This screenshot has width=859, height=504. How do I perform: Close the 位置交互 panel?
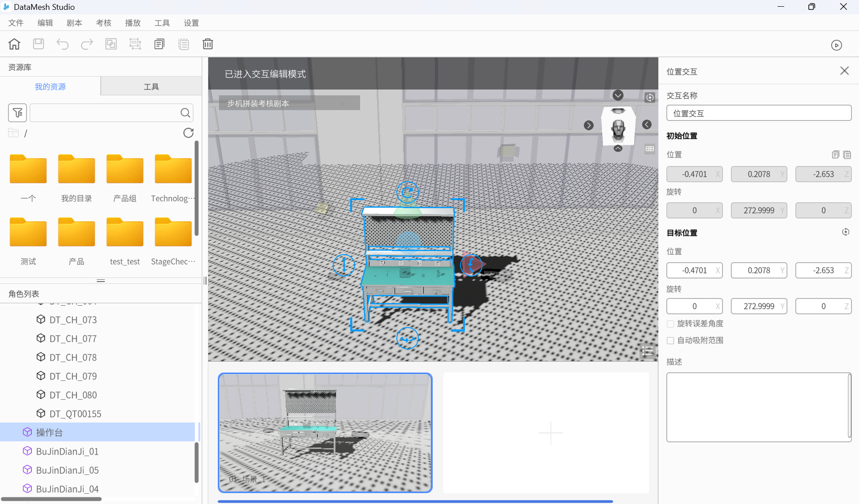pyautogui.click(x=845, y=71)
